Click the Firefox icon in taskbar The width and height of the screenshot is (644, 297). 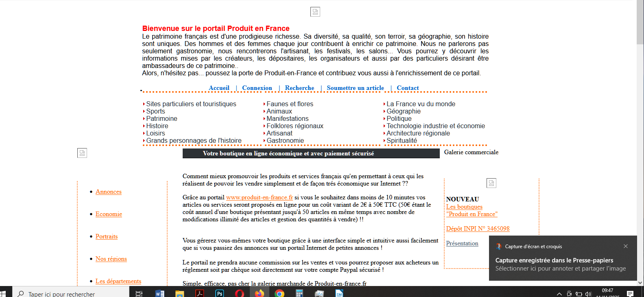pyautogui.click(x=259, y=293)
